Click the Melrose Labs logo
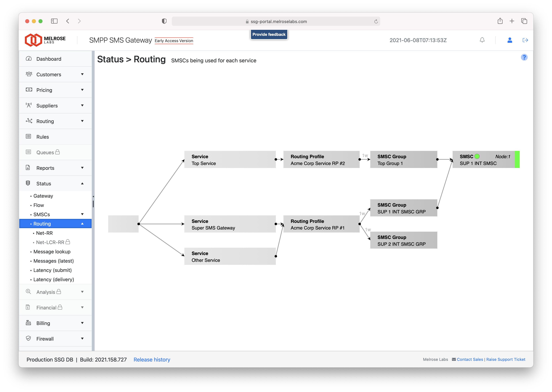Screen dimensions: 552x392 [x=45, y=40]
